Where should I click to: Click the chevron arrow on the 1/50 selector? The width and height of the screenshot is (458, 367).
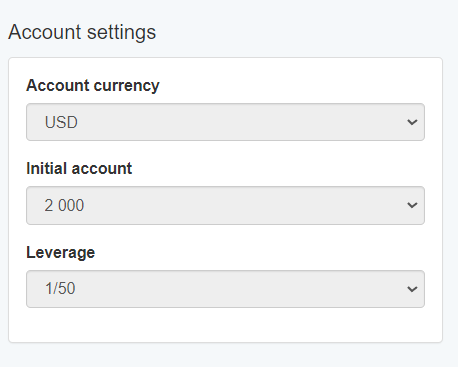coord(412,289)
